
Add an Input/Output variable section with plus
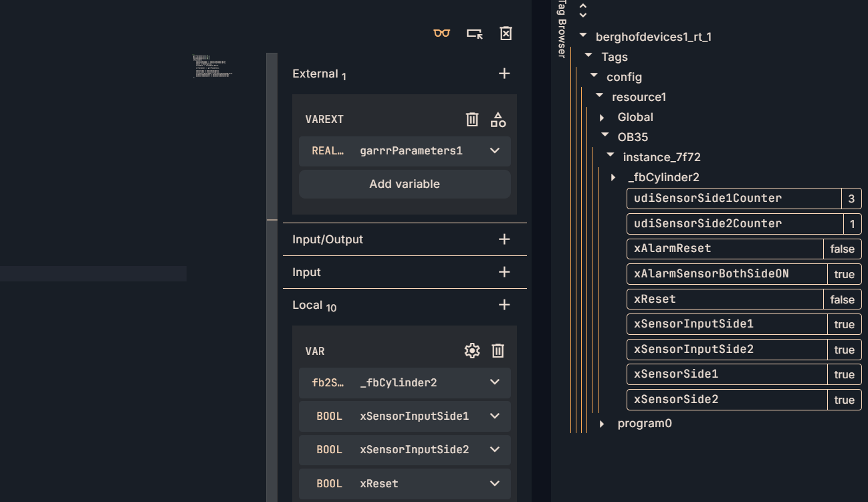pyautogui.click(x=504, y=239)
